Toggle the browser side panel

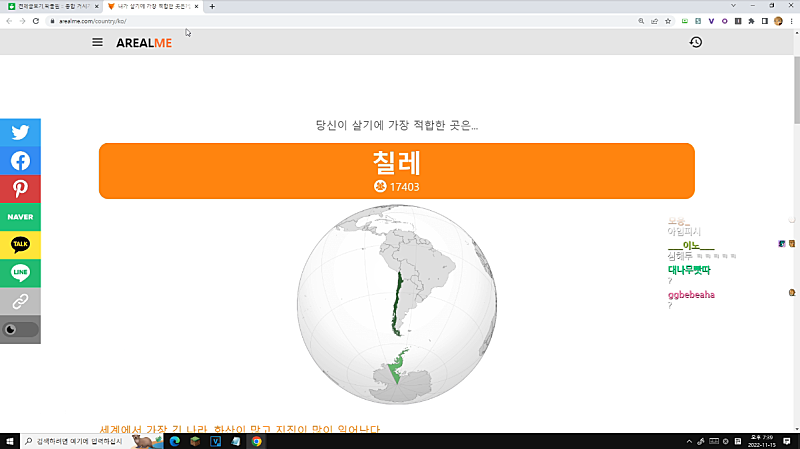[764, 21]
